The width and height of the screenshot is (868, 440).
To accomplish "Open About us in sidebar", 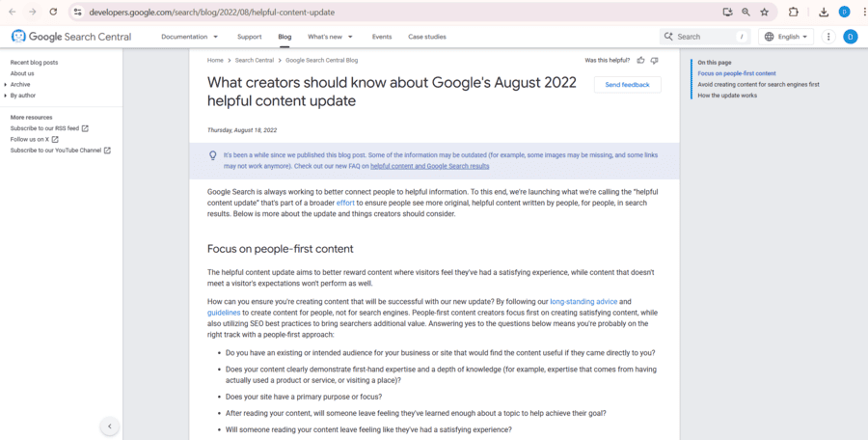I will [x=22, y=73].
